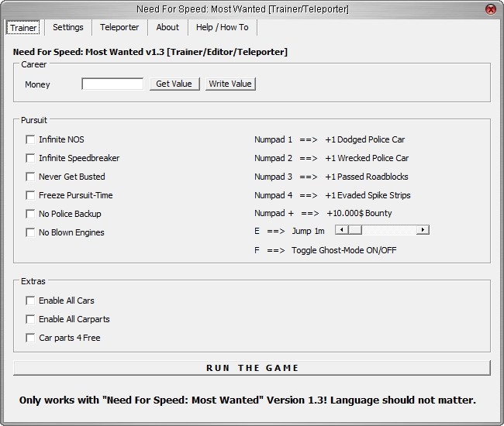Click the "Numpad 1" hotkey label
The height and width of the screenshot is (426, 504).
pos(273,139)
